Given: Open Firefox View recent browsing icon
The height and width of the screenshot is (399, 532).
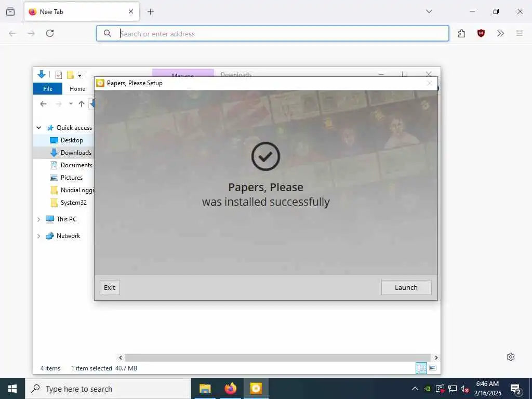Looking at the screenshot, I should click(10, 11).
